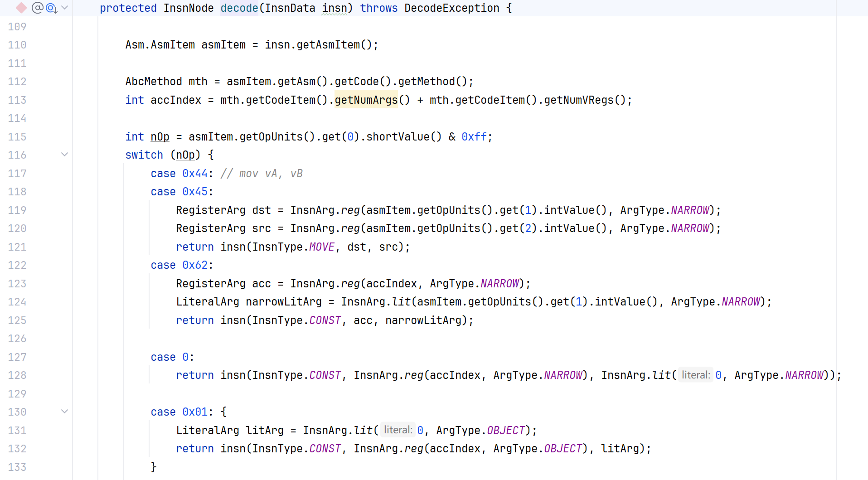Collapse the switch block at line 116
Image resolution: width=868 pixels, height=480 pixels.
click(64, 155)
